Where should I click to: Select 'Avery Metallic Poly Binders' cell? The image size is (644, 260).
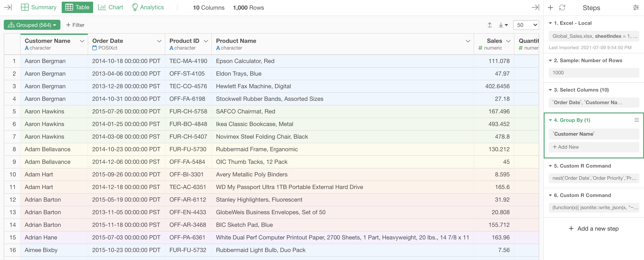coord(343,174)
